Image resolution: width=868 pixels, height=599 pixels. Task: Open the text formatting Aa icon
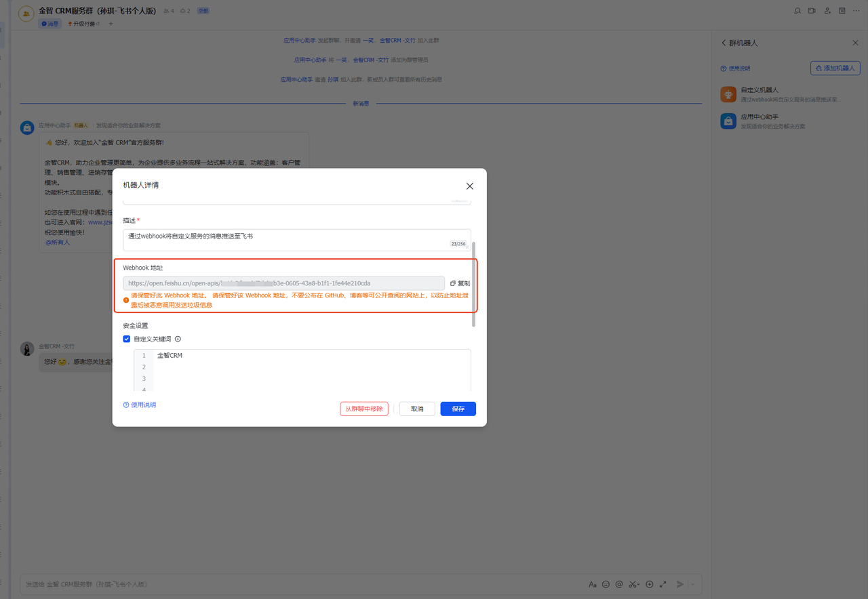coord(593,584)
